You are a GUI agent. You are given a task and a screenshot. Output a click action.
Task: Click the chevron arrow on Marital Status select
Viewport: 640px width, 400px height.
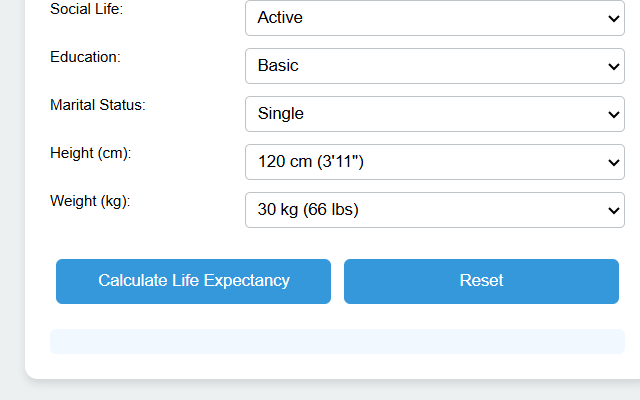click(x=614, y=114)
